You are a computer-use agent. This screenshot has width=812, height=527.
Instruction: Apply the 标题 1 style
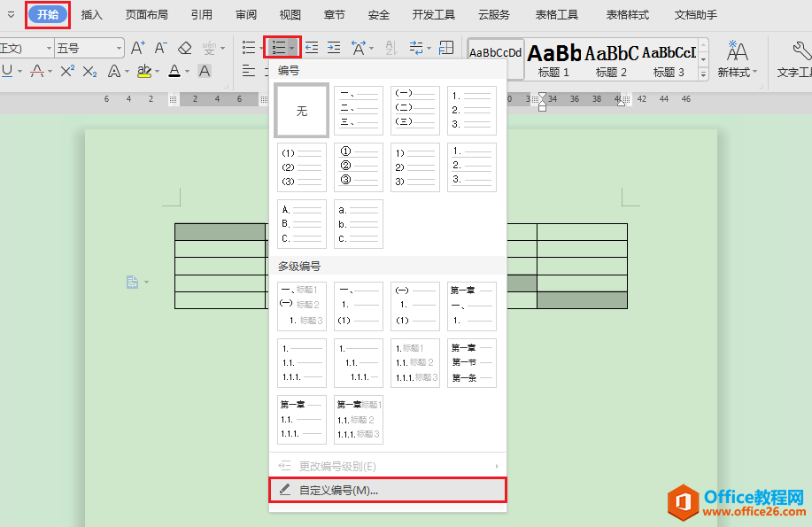[x=553, y=60]
